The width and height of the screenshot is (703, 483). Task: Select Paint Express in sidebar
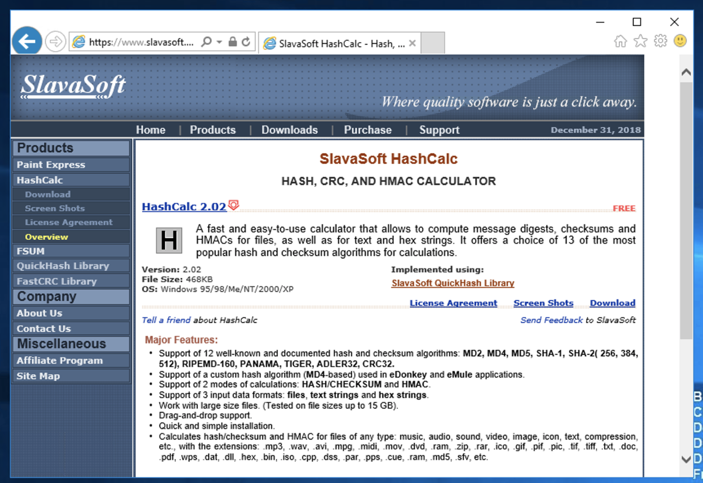click(x=71, y=165)
